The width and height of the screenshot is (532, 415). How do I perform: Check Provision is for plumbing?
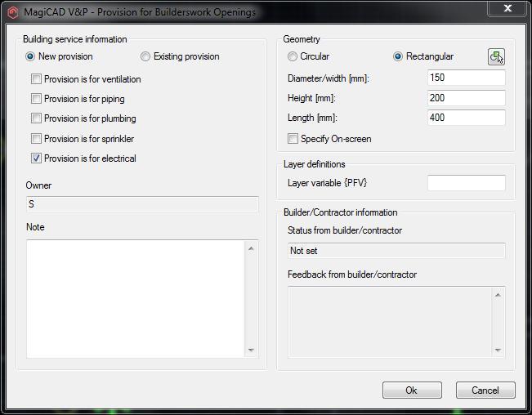[x=36, y=118]
